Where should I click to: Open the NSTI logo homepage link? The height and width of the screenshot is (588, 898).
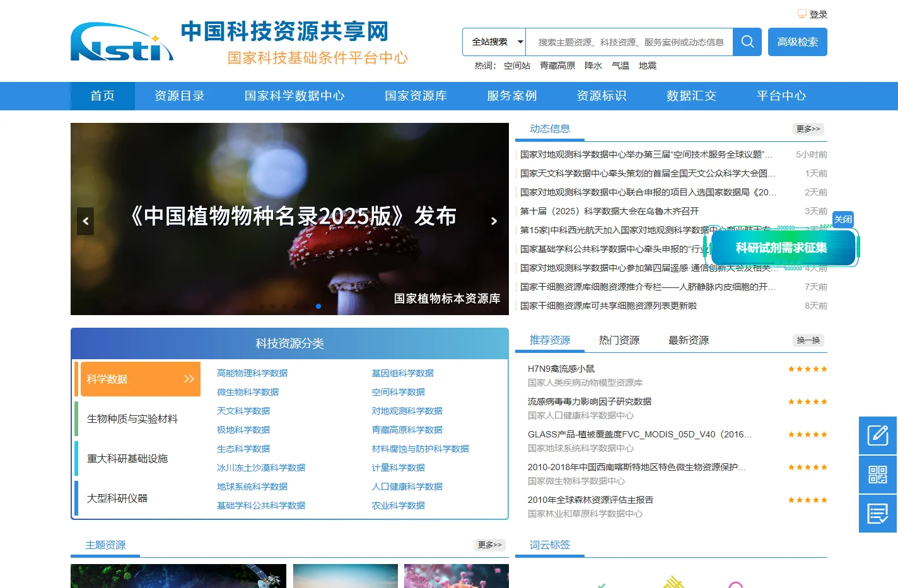(x=122, y=42)
